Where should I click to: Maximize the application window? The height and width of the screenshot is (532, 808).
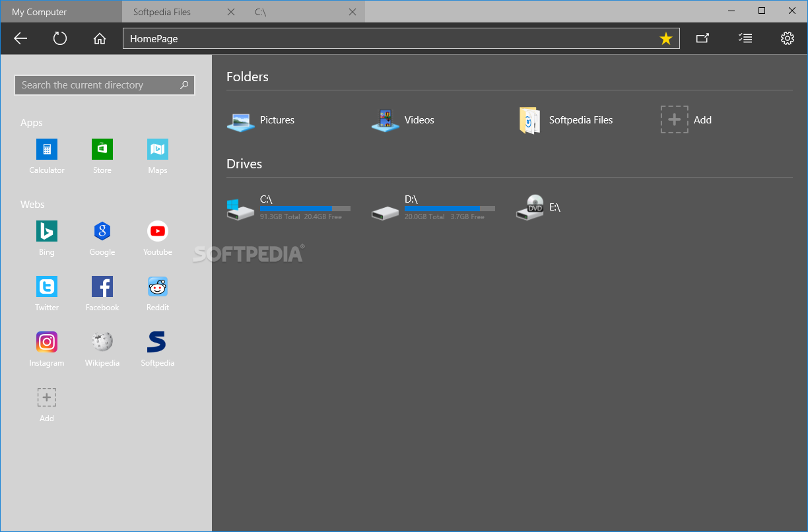762,11
